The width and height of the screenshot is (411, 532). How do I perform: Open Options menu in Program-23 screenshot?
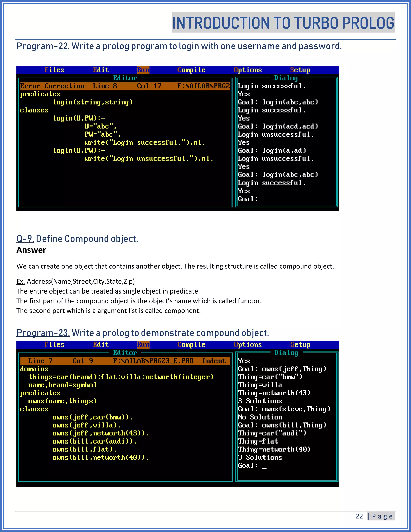[x=248, y=345]
